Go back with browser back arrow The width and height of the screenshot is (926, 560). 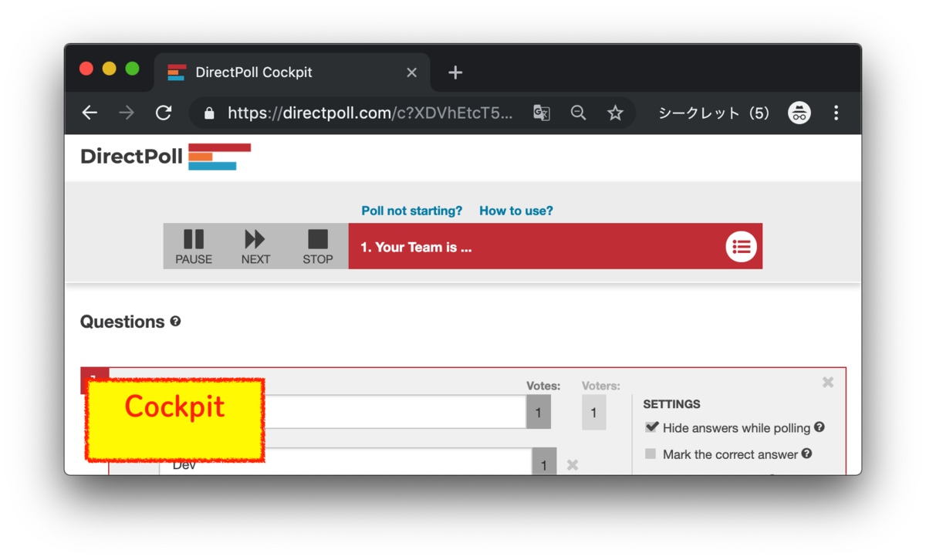pos(90,113)
